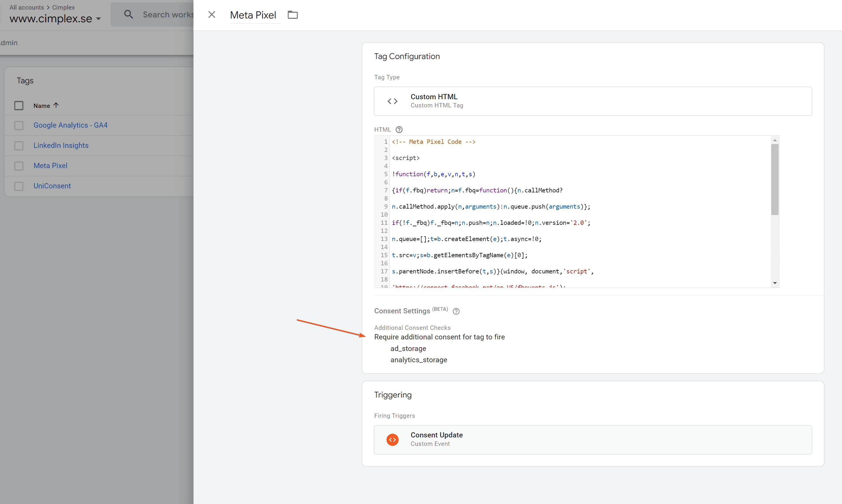
Task: Sort tags by Name arrow
Action: tap(56, 105)
